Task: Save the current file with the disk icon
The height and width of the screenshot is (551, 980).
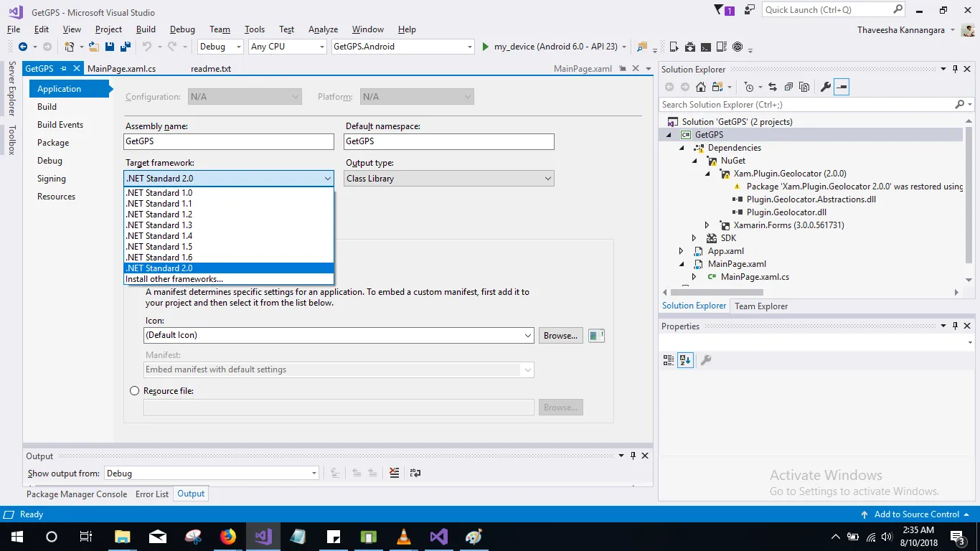Action: tap(109, 47)
